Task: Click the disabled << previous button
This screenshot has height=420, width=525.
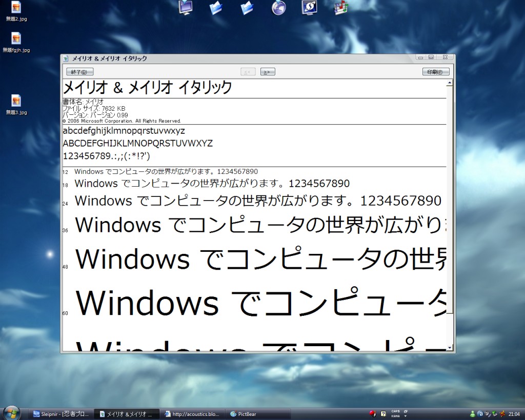Action: [248, 72]
